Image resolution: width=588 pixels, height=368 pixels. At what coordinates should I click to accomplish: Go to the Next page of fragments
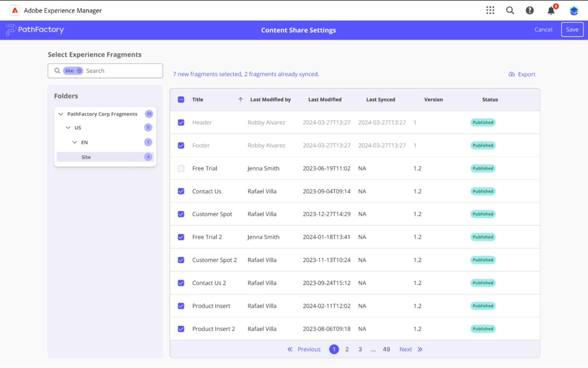point(405,349)
